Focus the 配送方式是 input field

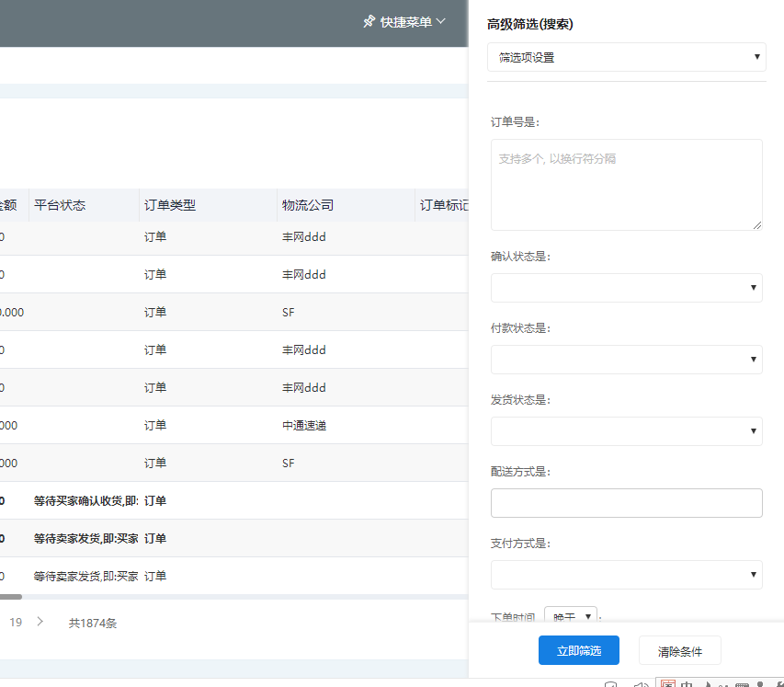pyautogui.click(x=626, y=503)
